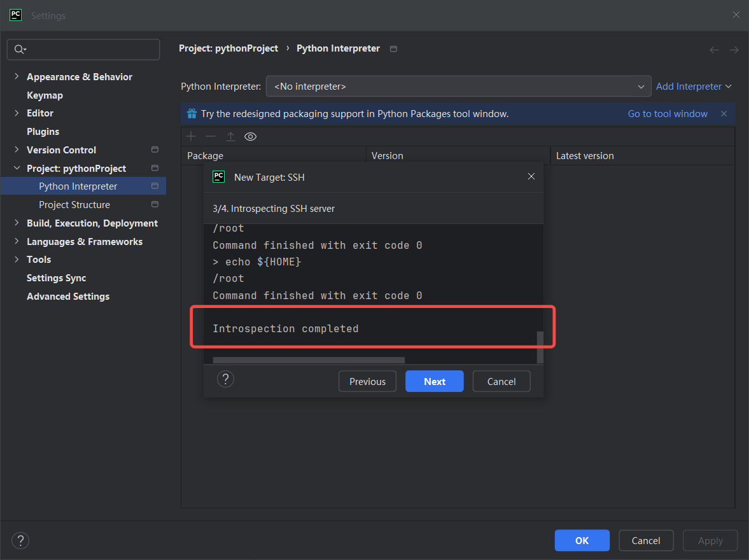This screenshot has height=560, width=749.
Task: Click the navigate back arrow icon
Action: pyautogui.click(x=714, y=50)
